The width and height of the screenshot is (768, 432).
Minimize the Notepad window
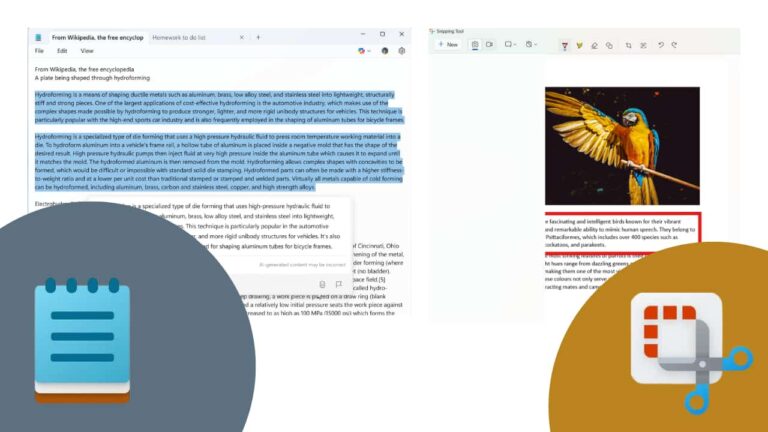pos(363,34)
